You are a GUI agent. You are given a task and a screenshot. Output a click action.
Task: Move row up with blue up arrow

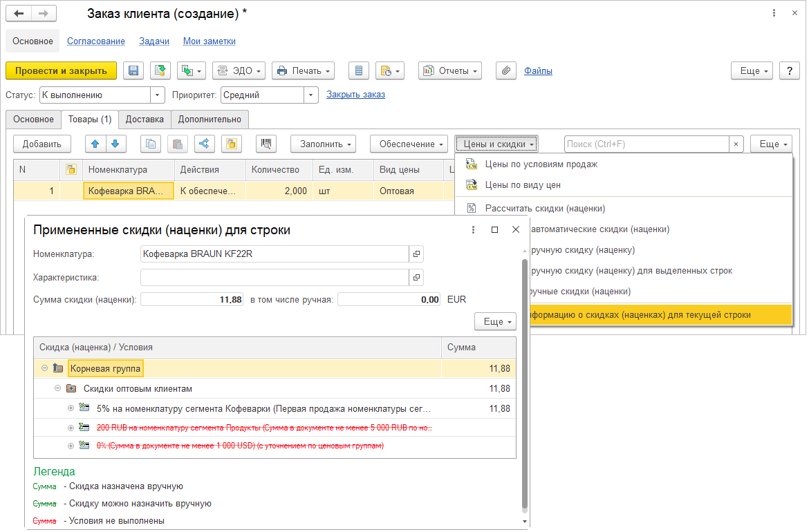[95, 144]
